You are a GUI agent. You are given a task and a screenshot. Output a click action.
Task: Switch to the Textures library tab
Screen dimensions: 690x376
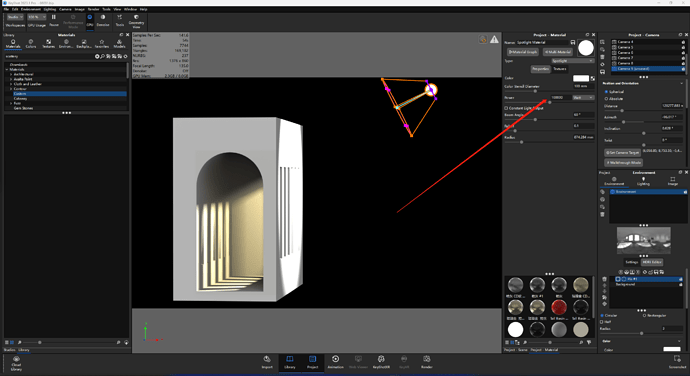[48, 43]
